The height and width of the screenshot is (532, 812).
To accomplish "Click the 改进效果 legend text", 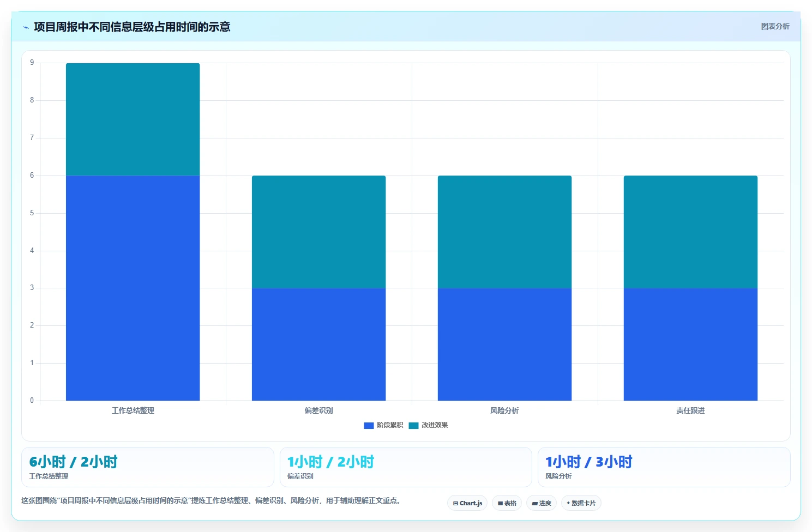I will 435,425.
